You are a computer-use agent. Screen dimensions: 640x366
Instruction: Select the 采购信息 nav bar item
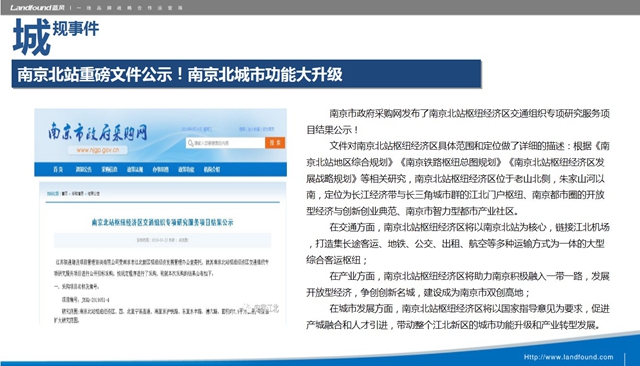coord(109,169)
